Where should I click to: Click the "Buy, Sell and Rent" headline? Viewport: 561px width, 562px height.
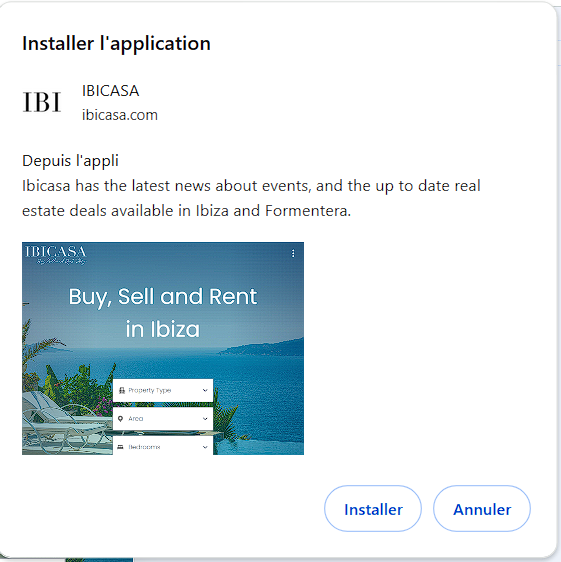(x=163, y=297)
